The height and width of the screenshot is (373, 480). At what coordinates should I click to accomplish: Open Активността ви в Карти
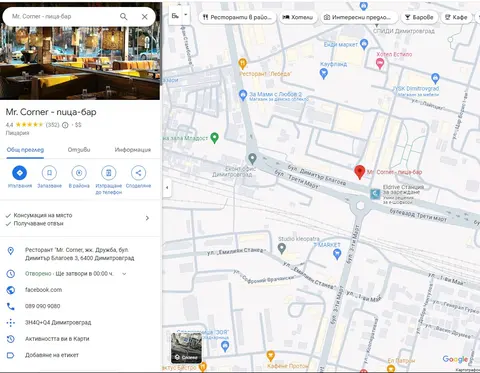click(x=57, y=339)
